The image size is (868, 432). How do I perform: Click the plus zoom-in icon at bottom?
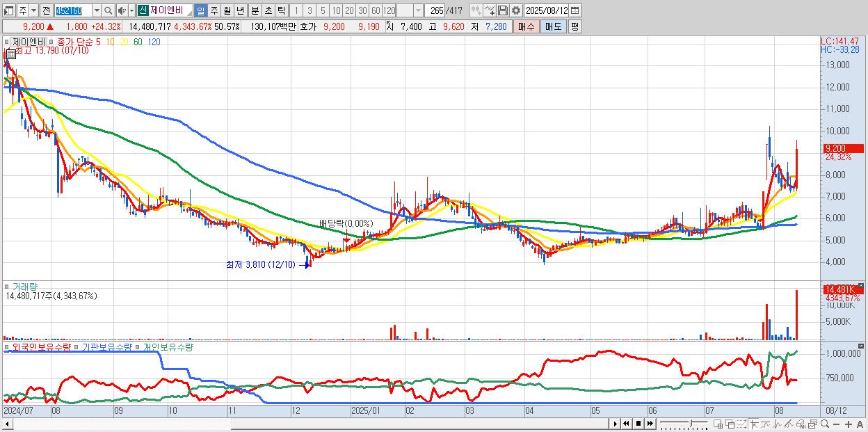click(849, 424)
